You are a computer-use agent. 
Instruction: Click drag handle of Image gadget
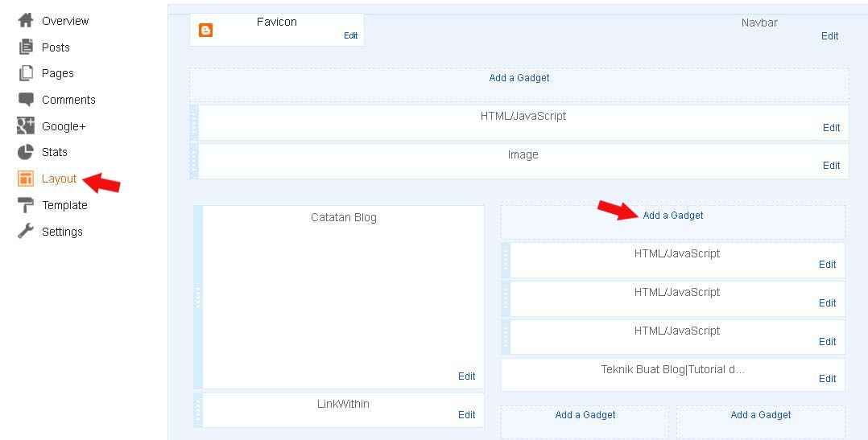click(x=194, y=161)
